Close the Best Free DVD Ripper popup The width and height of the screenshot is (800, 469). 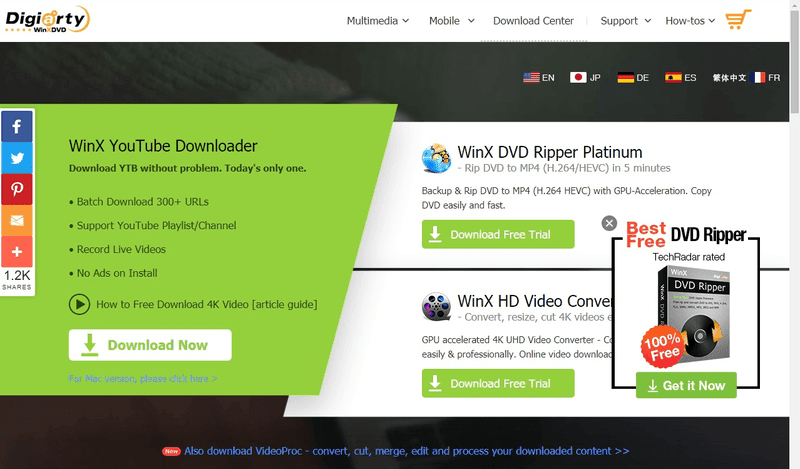click(x=609, y=223)
